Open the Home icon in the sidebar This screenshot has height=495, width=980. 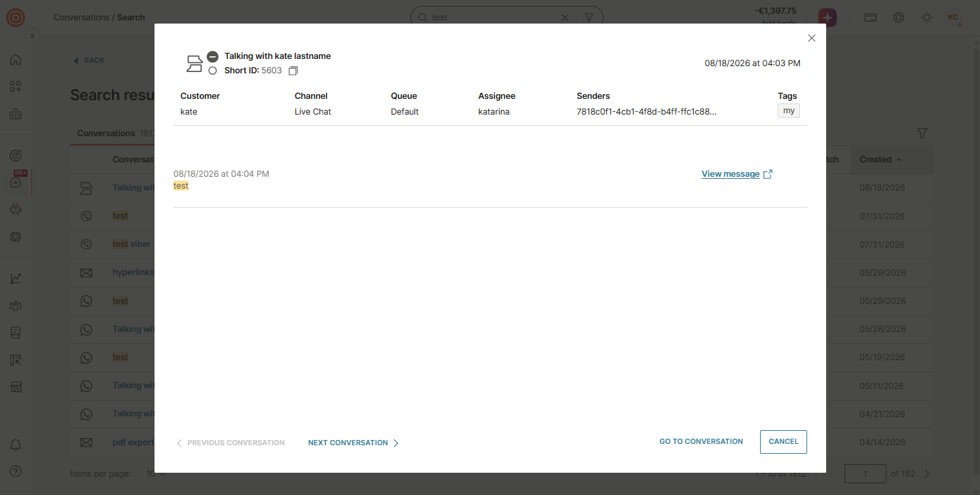[x=16, y=60]
